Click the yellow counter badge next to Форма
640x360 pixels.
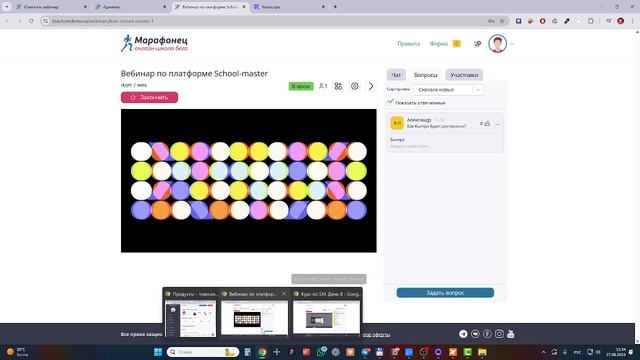457,44
